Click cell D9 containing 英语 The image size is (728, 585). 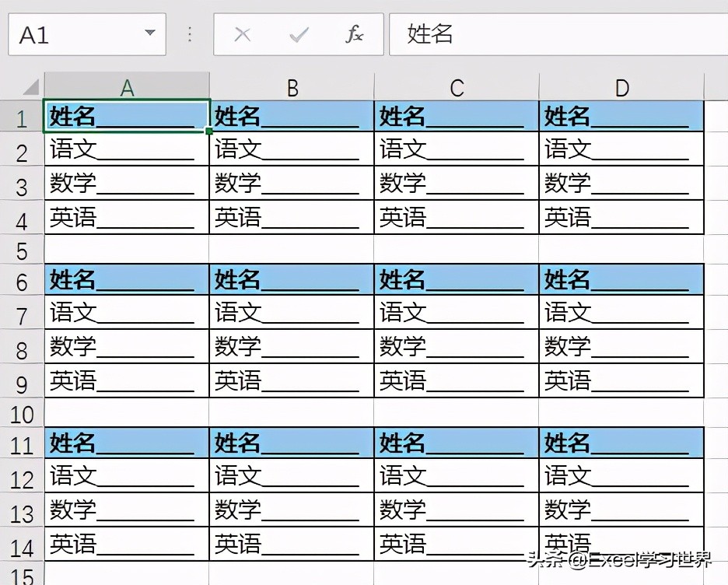621,380
